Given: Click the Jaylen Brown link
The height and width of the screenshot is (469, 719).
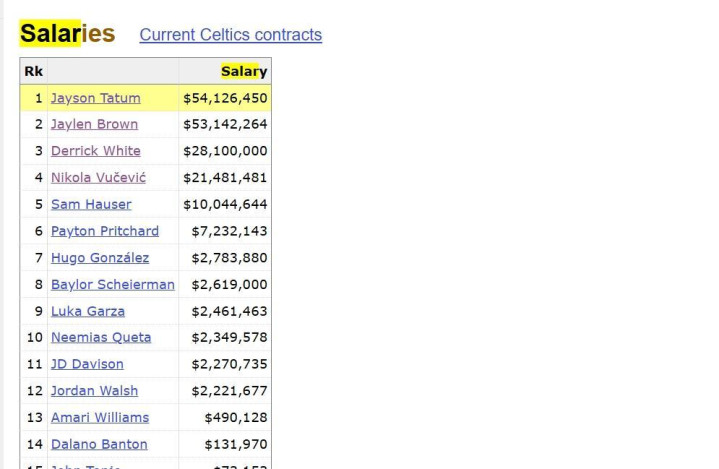Looking at the screenshot, I should coord(94,124).
